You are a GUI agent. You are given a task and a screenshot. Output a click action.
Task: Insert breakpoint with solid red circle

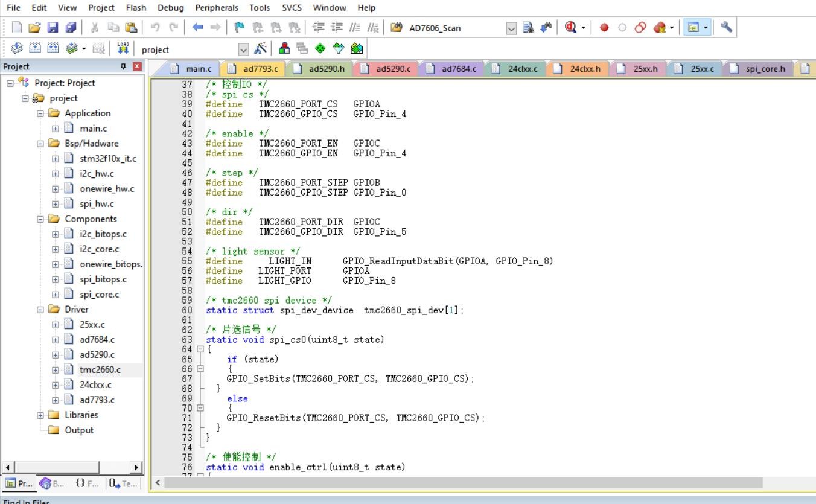tap(604, 28)
